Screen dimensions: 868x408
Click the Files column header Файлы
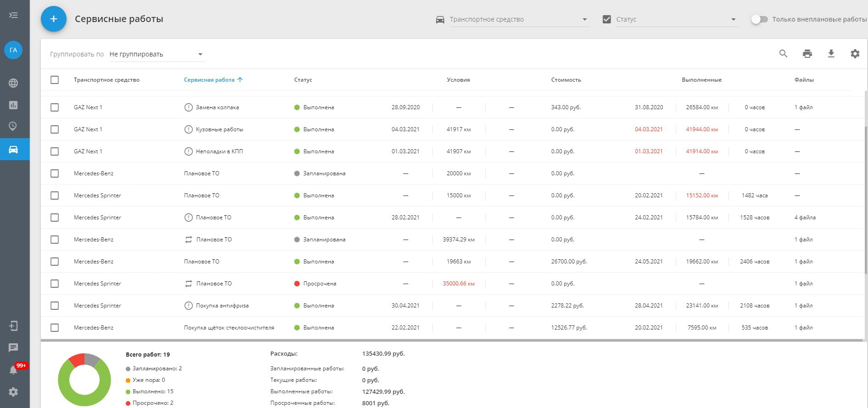[x=804, y=80]
